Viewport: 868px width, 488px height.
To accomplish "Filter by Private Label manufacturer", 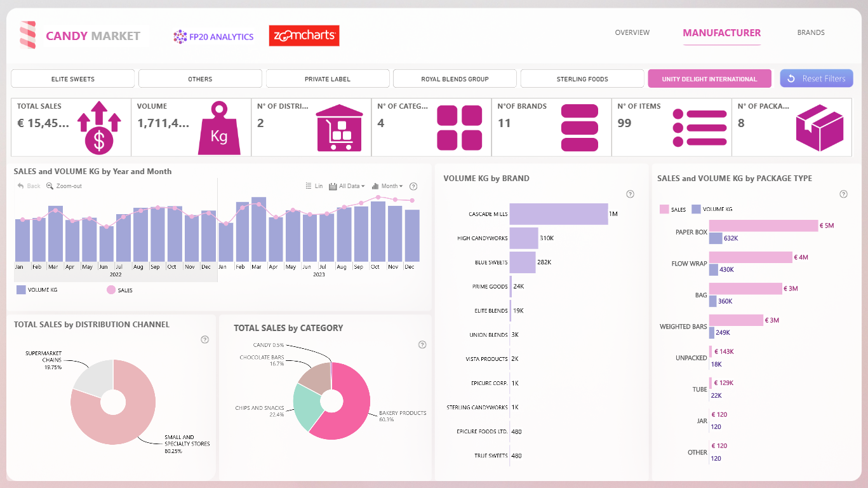I will point(328,79).
